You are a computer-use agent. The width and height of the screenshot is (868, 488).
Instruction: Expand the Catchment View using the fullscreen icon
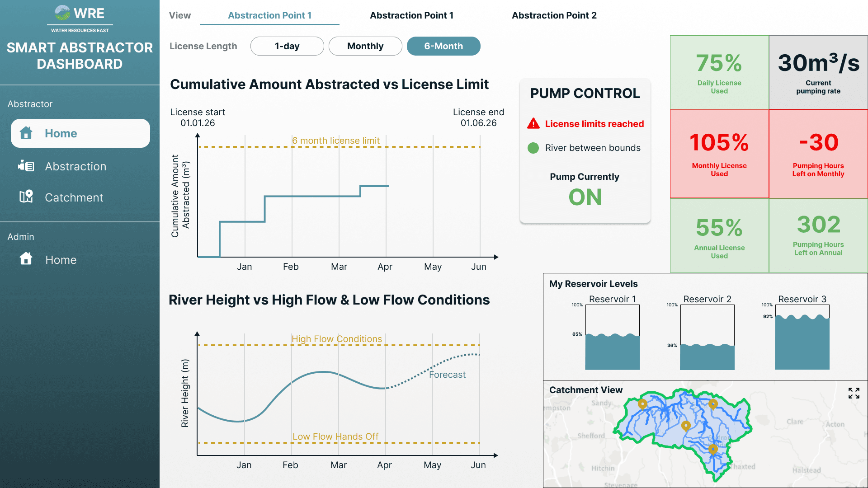pos(854,394)
